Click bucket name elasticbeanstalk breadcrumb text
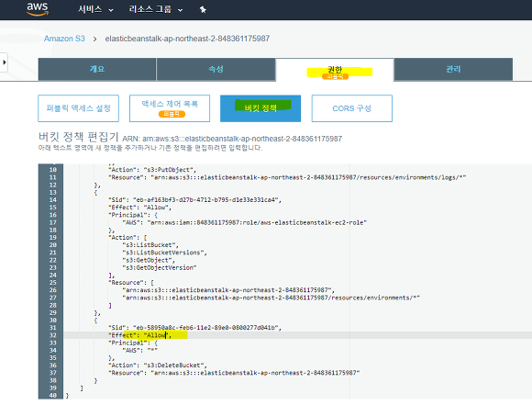 tap(187, 39)
